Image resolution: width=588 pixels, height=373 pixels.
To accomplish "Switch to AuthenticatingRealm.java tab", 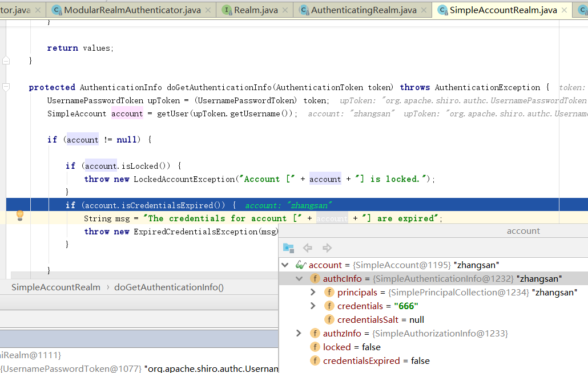I will point(363,10).
